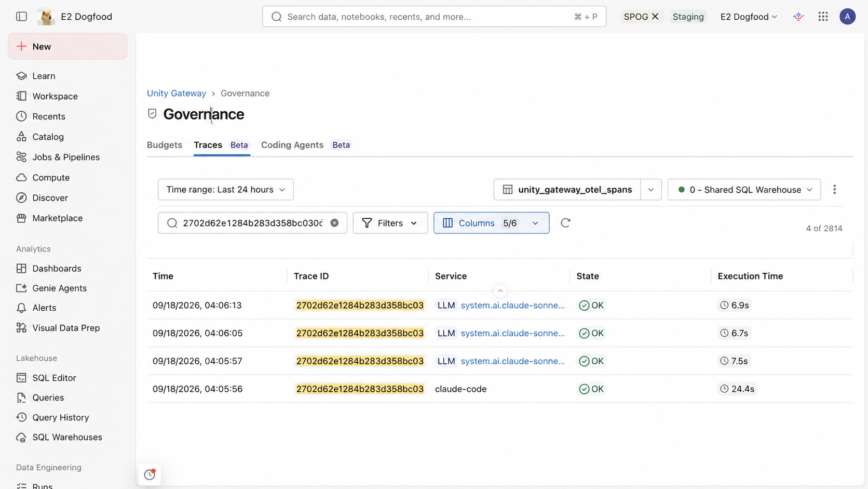
Task: Click trace ID in the 04:05:56 row
Action: click(x=360, y=389)
